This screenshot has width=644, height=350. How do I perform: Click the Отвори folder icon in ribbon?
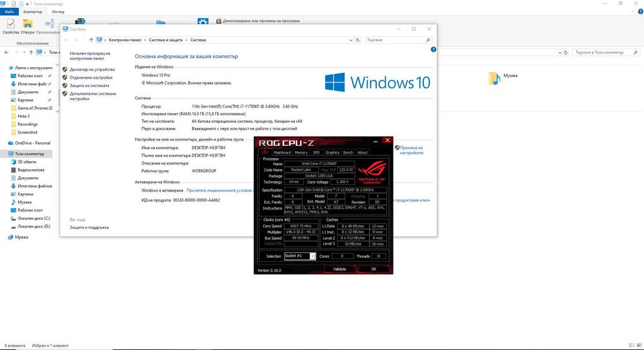28,24
